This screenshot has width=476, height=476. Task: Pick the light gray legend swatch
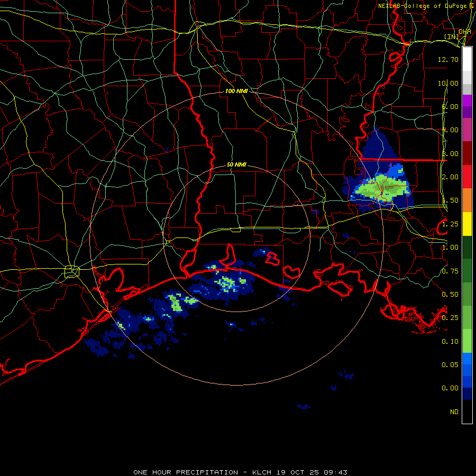pos(467,77)
